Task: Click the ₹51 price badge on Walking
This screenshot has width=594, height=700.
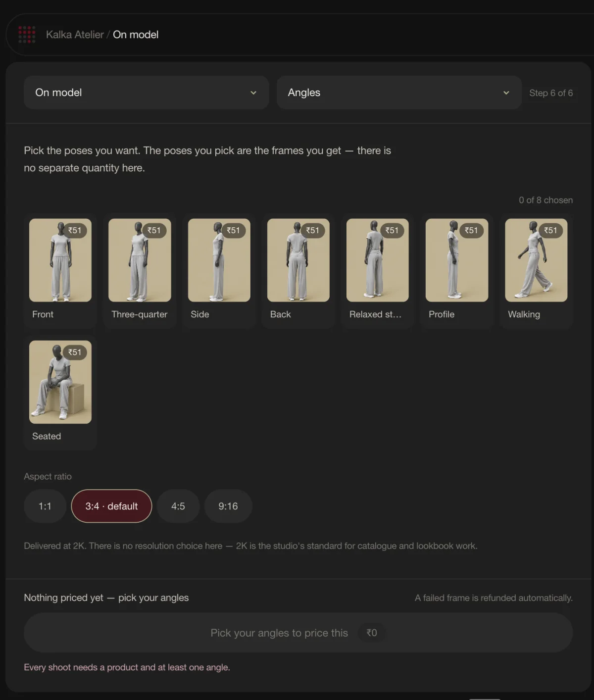Action: [x=550, y=230]
